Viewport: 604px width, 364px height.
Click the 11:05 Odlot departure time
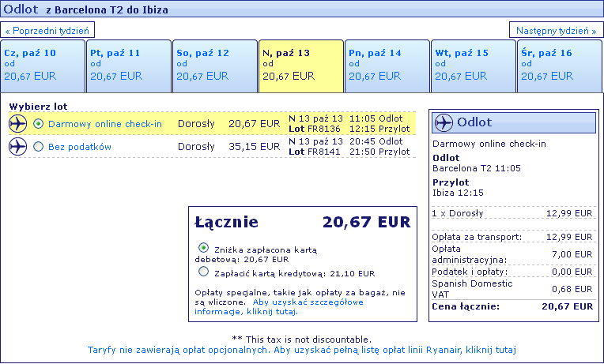coord(376,118)
